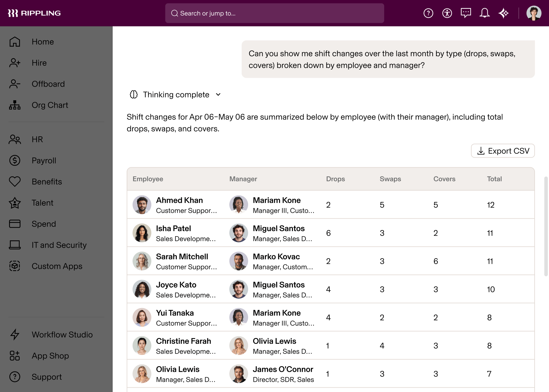The image size is (549, 392).
Task: Open employee Yui Tanaka
Action: (x=175, y=313)
